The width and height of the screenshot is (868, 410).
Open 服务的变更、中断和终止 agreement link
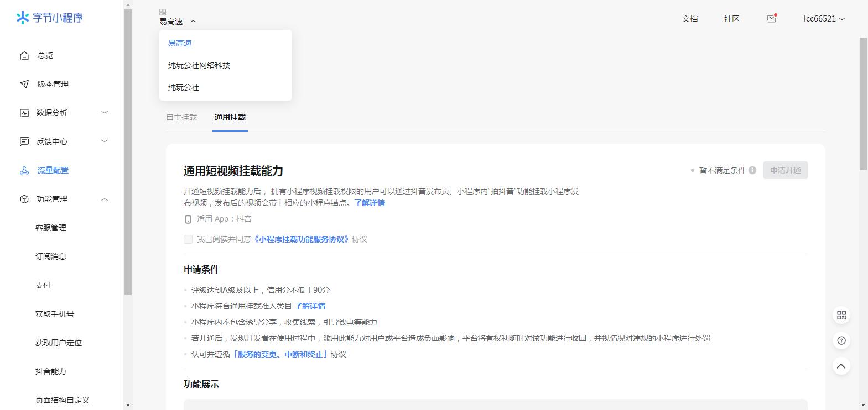(280, 354)
